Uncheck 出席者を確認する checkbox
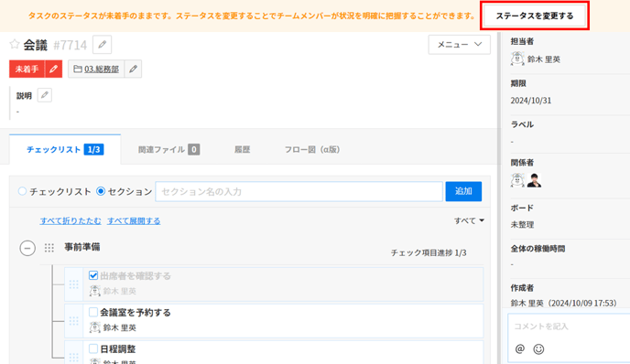630x364 pixels. point(93,275)
